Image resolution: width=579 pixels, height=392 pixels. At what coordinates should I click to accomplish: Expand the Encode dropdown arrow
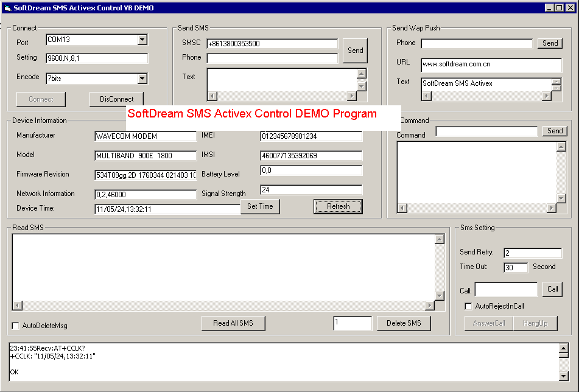[x=142, y=79]
